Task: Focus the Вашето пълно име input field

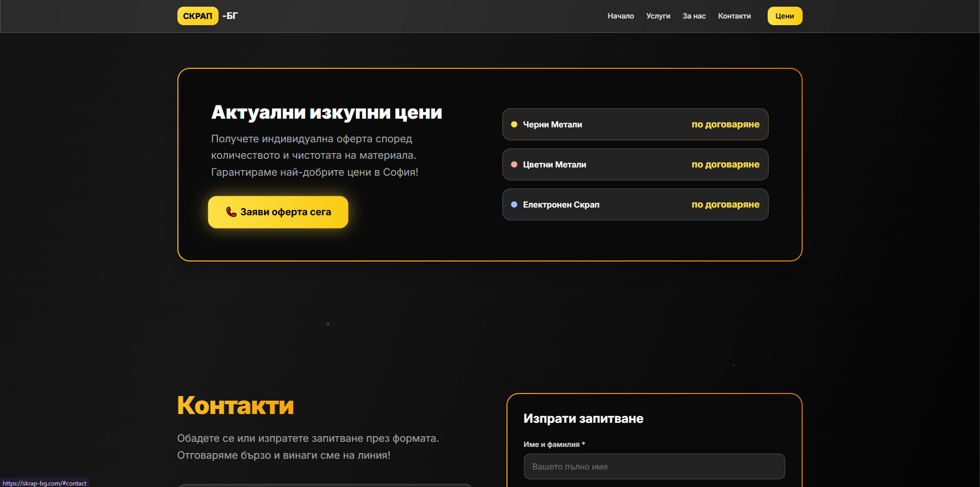Action: point(654,466)
